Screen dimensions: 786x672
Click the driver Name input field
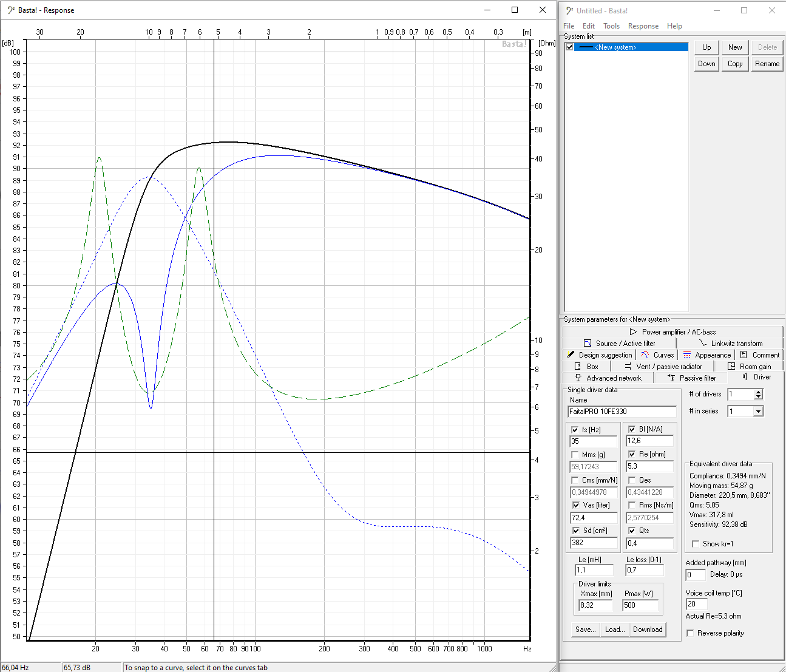tap(622, 412)
